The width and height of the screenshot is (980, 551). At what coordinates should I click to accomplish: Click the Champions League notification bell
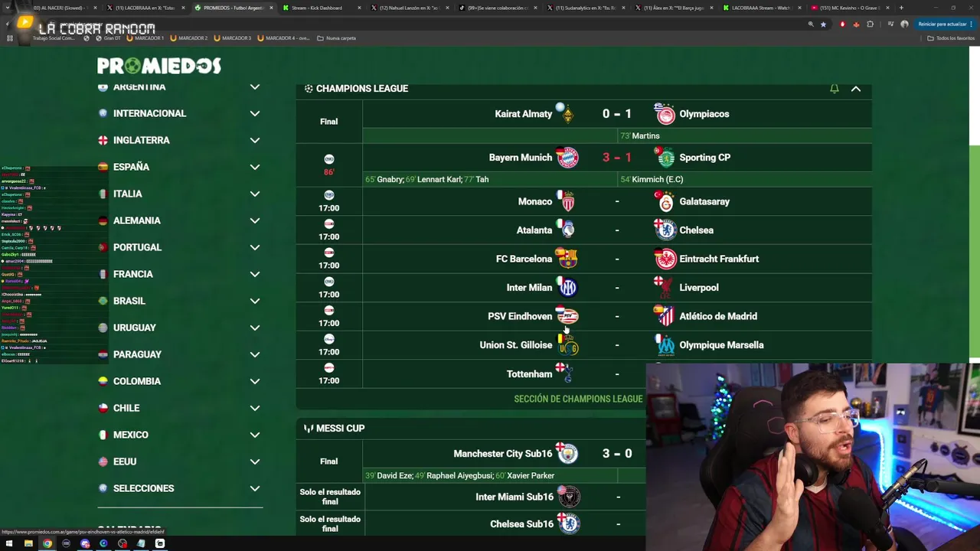click(x=835, y=89)
